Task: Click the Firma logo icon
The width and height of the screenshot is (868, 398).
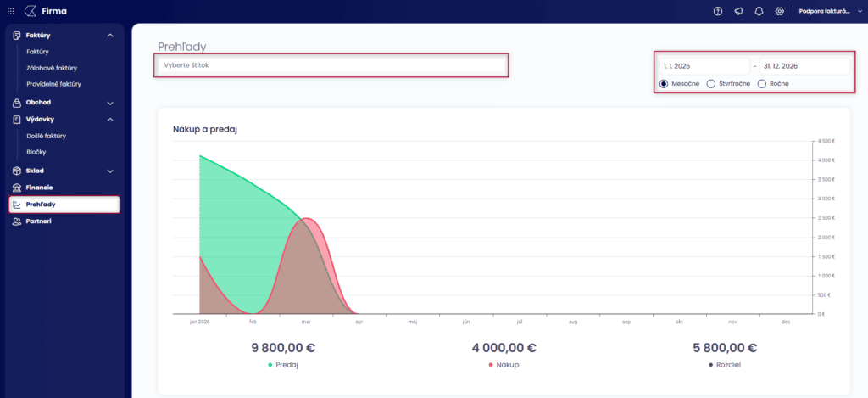Action: [31, 11]
